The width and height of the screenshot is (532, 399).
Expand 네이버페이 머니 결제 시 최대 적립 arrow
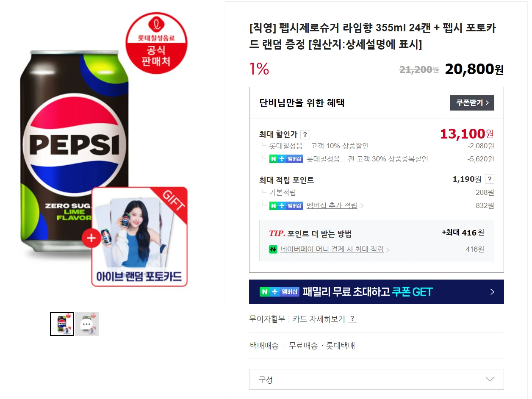pos(388,250)
